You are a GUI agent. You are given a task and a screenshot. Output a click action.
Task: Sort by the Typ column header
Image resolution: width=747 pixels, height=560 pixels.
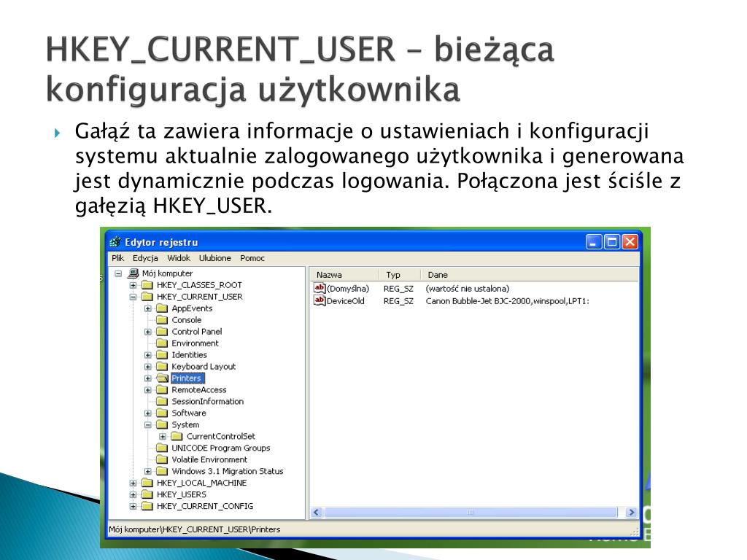click(400, 275)
